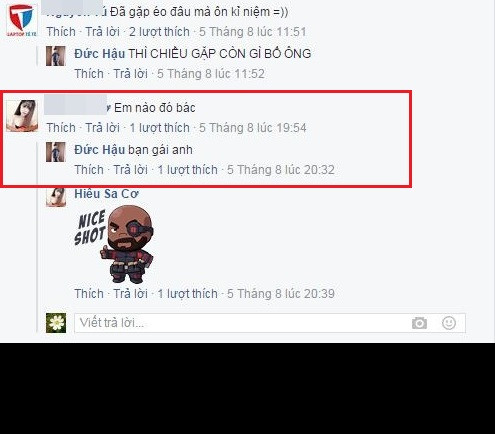The image size is (495, 434).
Task: Open the timestamp "5 Tháng 8 lúc 11:51"
Action: pyautogui.click(x=253, y=32)
